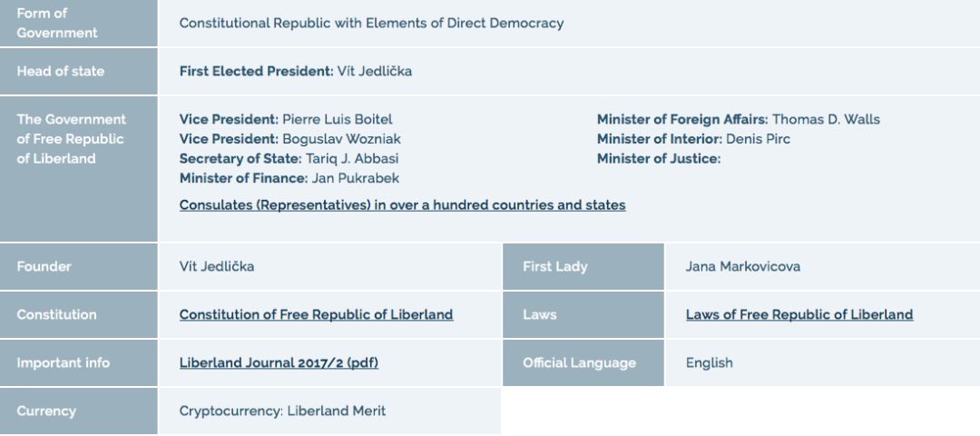Click the First Lady header cell
The width and height of the screenshot is (980, 436).
click(583, 266)
